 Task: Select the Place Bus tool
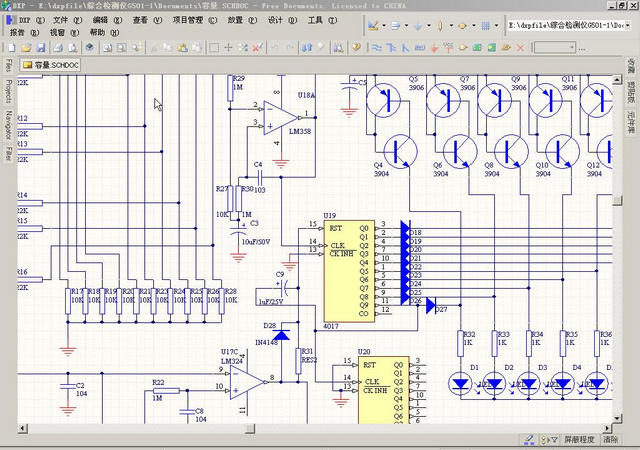(x=391, y=48)
